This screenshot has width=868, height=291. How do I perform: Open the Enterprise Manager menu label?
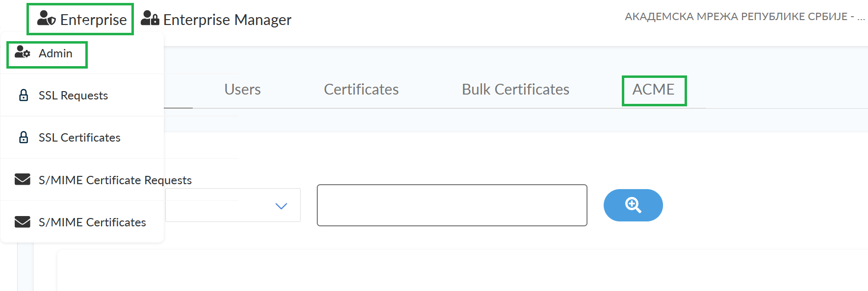[x=227, y=20]
